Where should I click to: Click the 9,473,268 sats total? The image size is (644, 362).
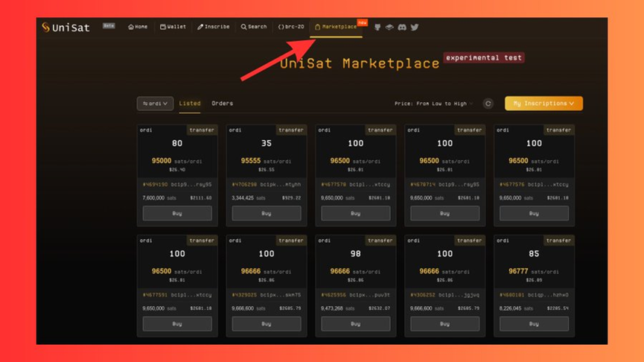pyautogui.click(x=337, y=308)
